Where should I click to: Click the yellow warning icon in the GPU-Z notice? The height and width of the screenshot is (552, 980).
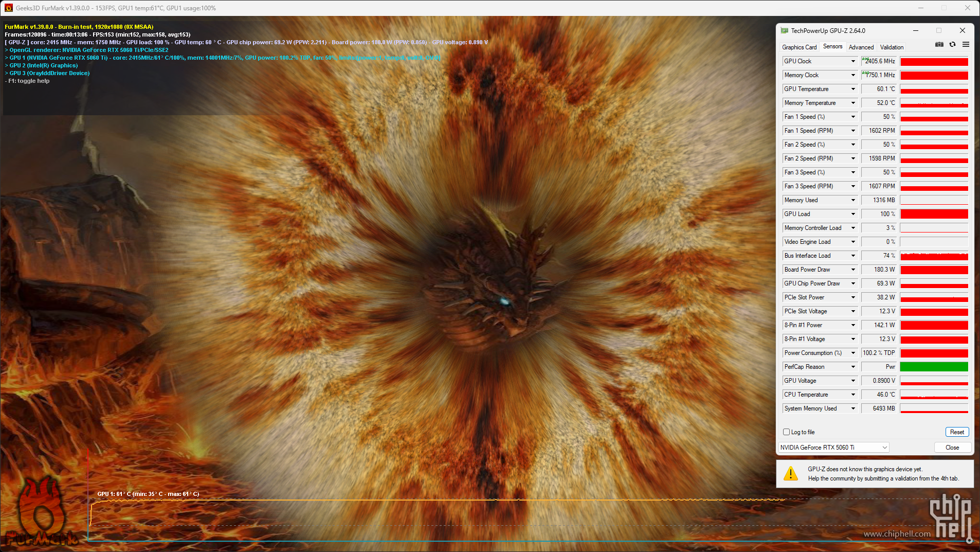point(791,474)
